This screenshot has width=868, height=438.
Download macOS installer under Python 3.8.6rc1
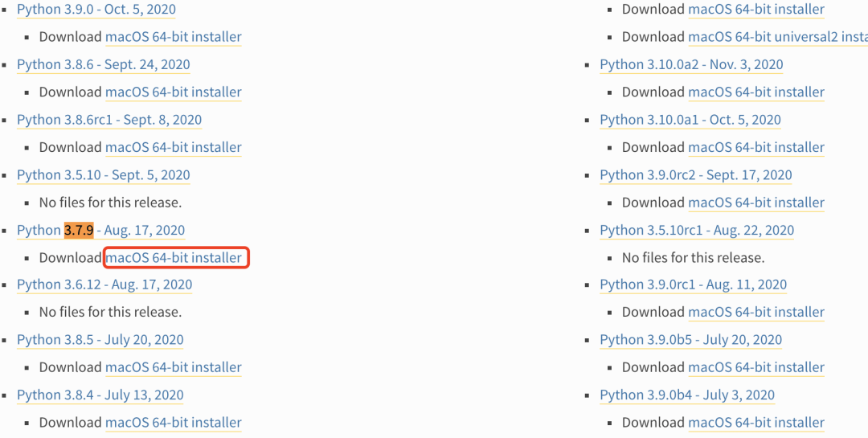174,148
